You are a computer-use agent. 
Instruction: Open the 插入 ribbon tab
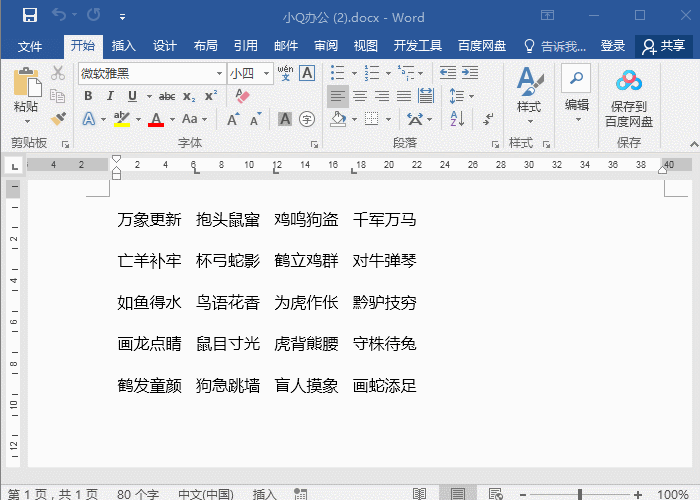click(x=124, y=46)
